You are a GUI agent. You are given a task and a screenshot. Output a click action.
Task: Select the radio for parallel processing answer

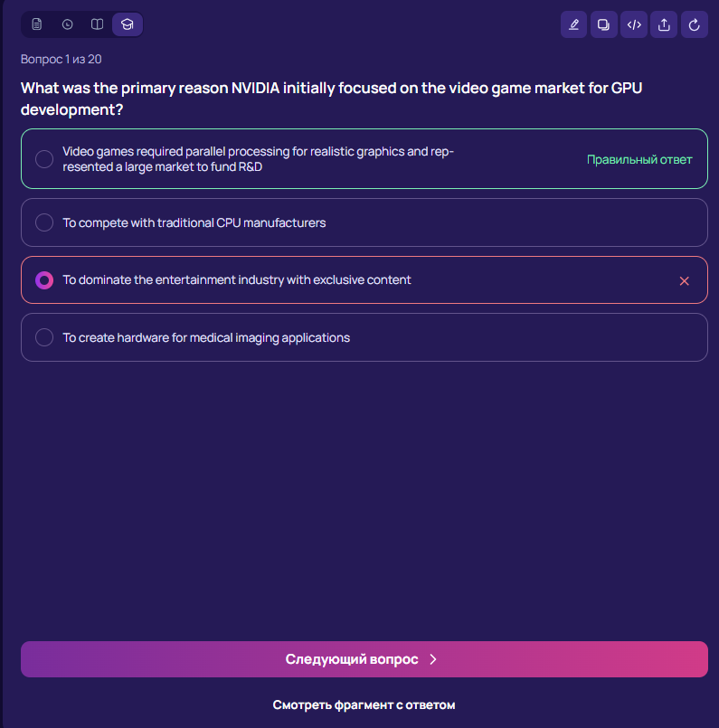pyautogui.click(x=44, y=159)
